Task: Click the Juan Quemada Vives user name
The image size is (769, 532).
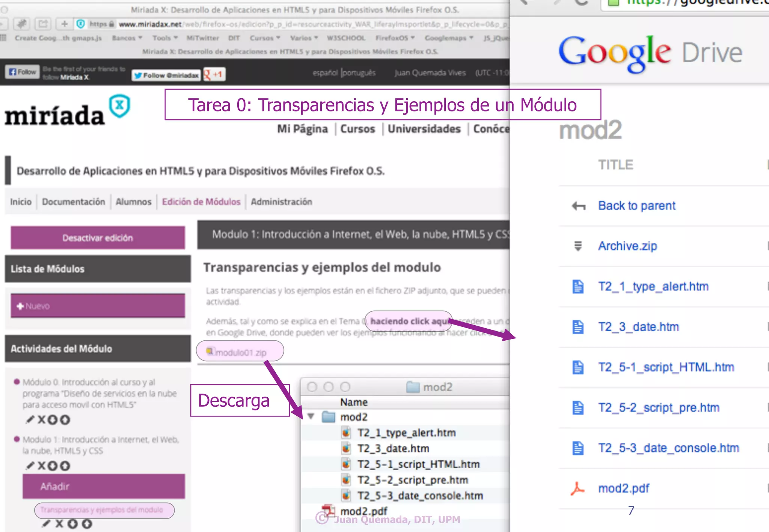Action: 430,73
